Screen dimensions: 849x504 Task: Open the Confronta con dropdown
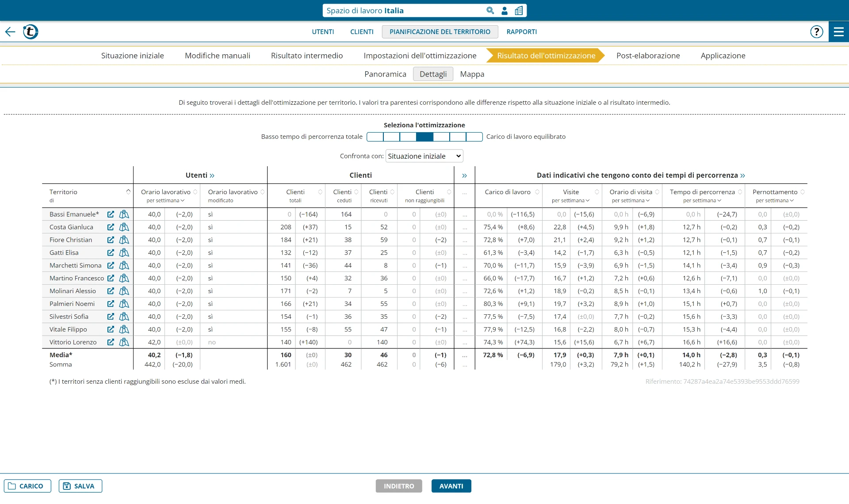(x=424, y=156)
